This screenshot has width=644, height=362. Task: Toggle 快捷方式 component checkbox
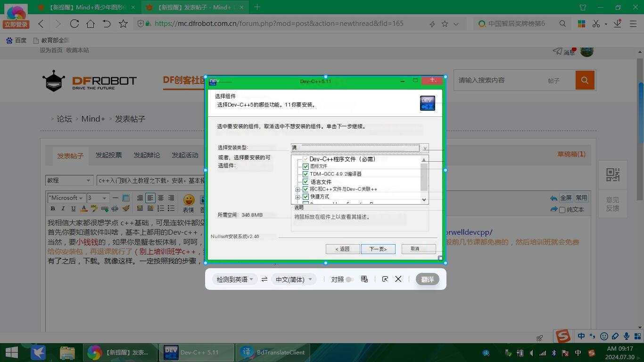(x=305, y=197)
